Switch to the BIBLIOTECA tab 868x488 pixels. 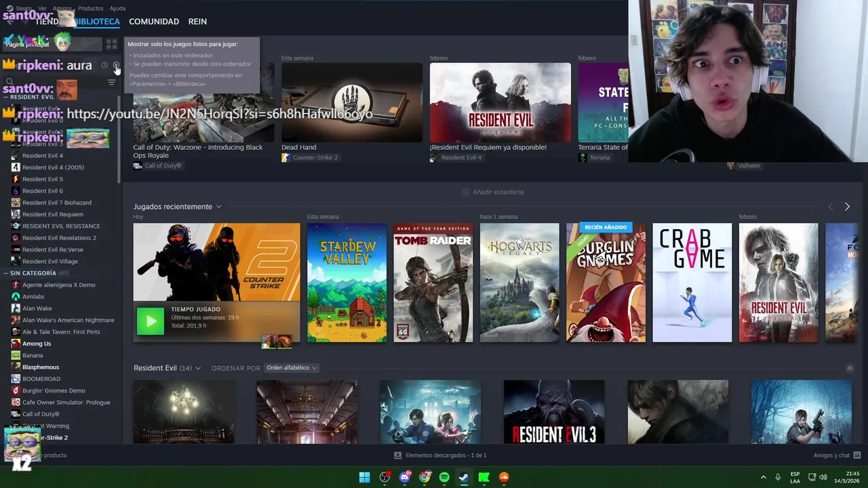tap(96, 22)
